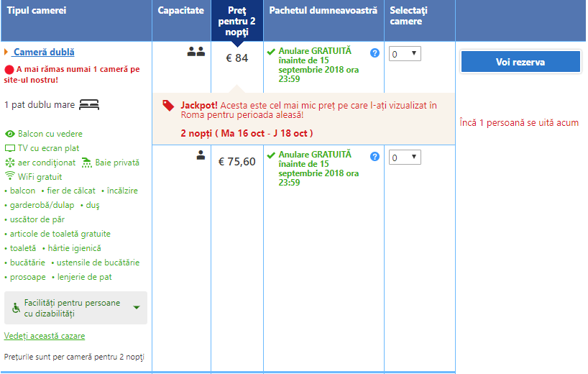Click the two-person capacity icon
Image resolution: width=588 pixels, height=374 pixels.
(196, 52)
